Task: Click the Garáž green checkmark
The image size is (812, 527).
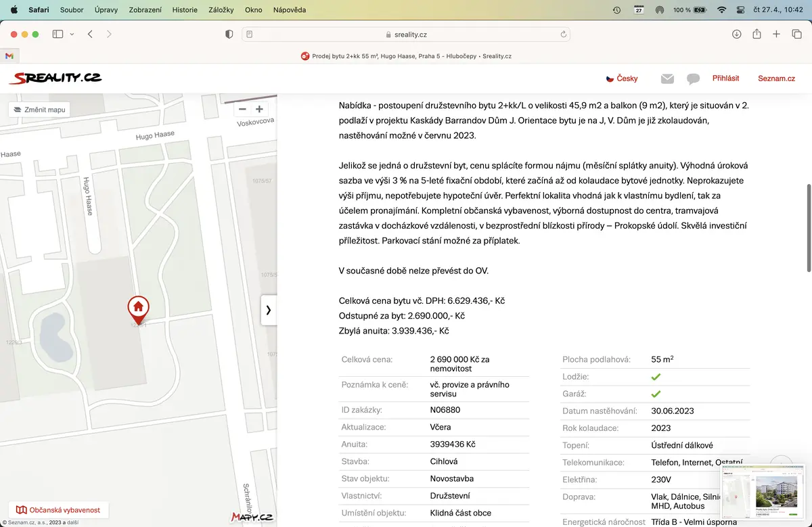Action: point(656,394)
